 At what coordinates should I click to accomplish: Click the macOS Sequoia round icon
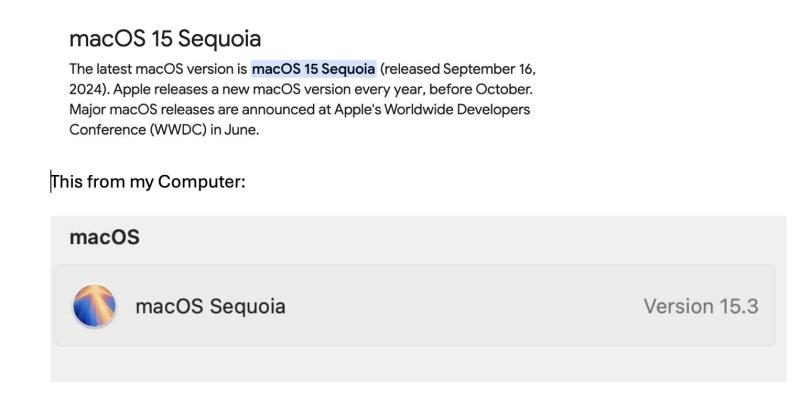coord(94,306)
